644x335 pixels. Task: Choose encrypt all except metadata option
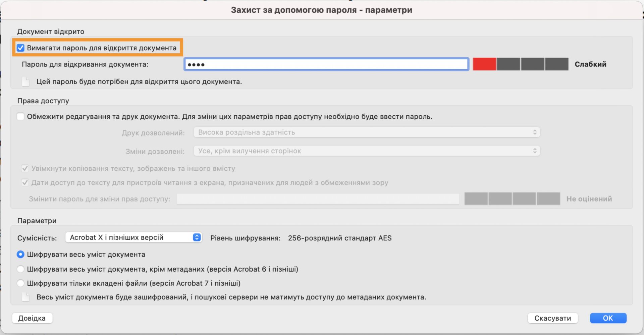coord(20,269)
